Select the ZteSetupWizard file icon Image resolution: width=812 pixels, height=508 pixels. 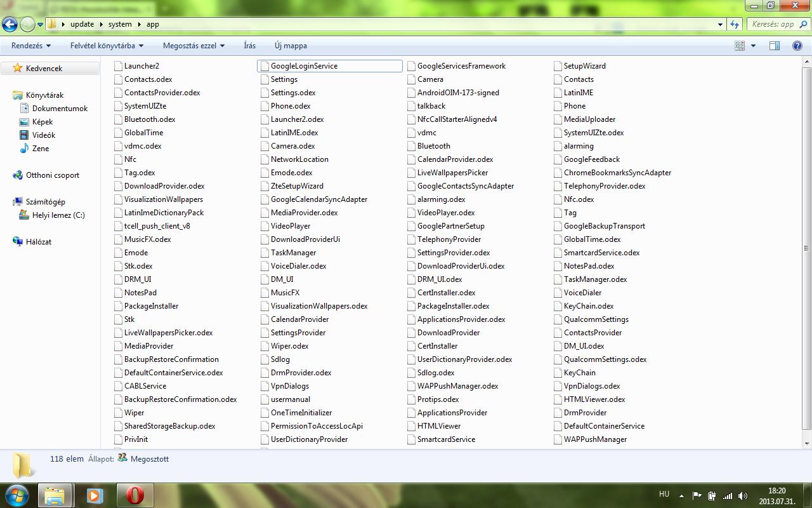click(x=265, y=185)
